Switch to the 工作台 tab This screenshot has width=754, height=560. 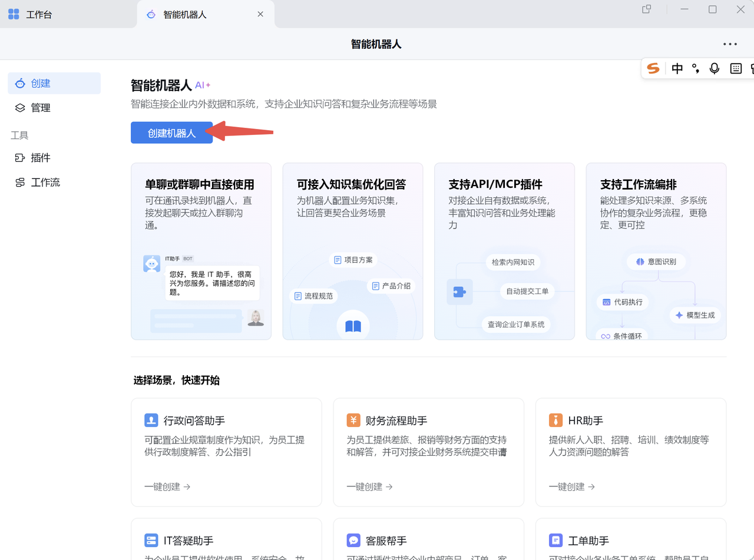coord(39,15)
